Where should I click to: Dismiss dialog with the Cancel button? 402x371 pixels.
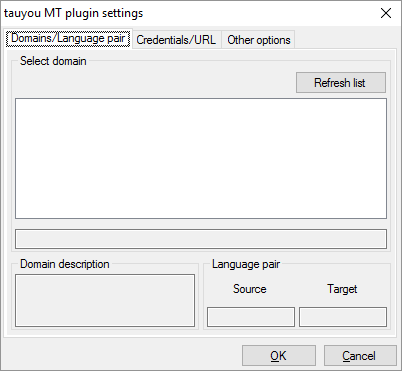pyautogui.click(x=360, y=356)
